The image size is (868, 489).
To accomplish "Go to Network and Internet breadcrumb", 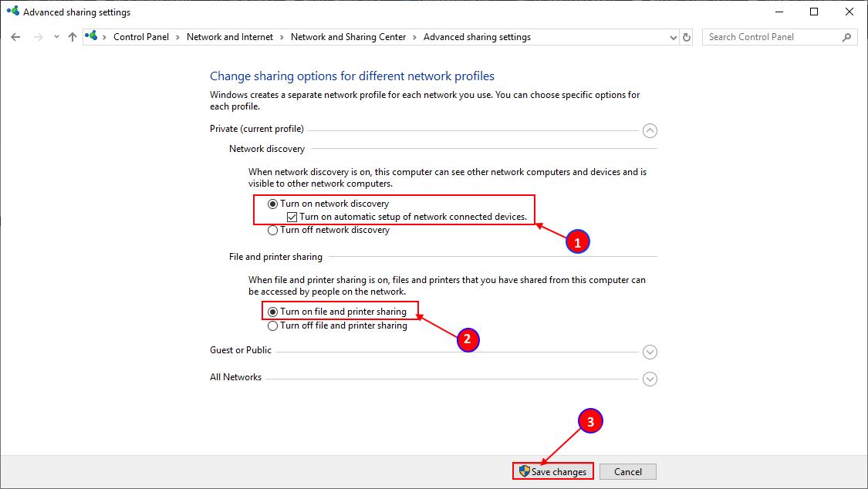I will [230, 37].
